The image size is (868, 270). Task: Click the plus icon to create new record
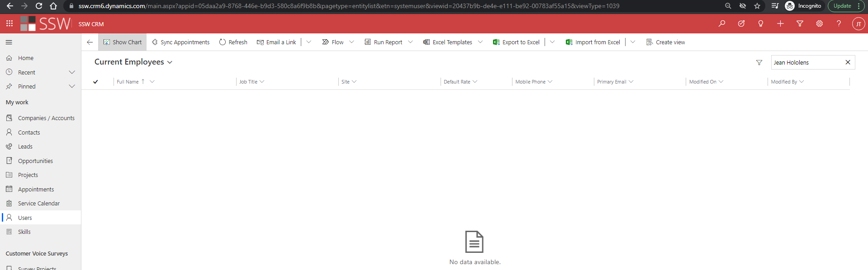click(x=780, y=23)
